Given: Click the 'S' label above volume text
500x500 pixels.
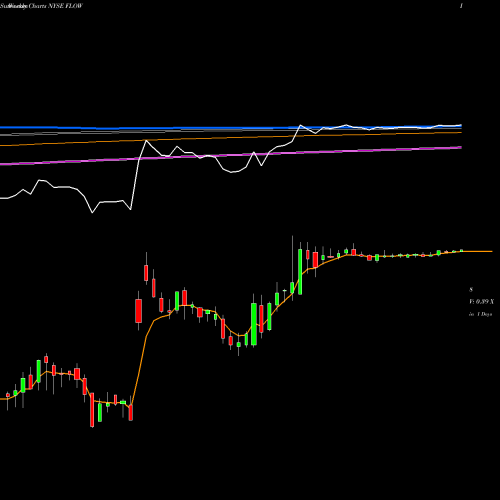Looking at the screenshot, I should point(471,289).
